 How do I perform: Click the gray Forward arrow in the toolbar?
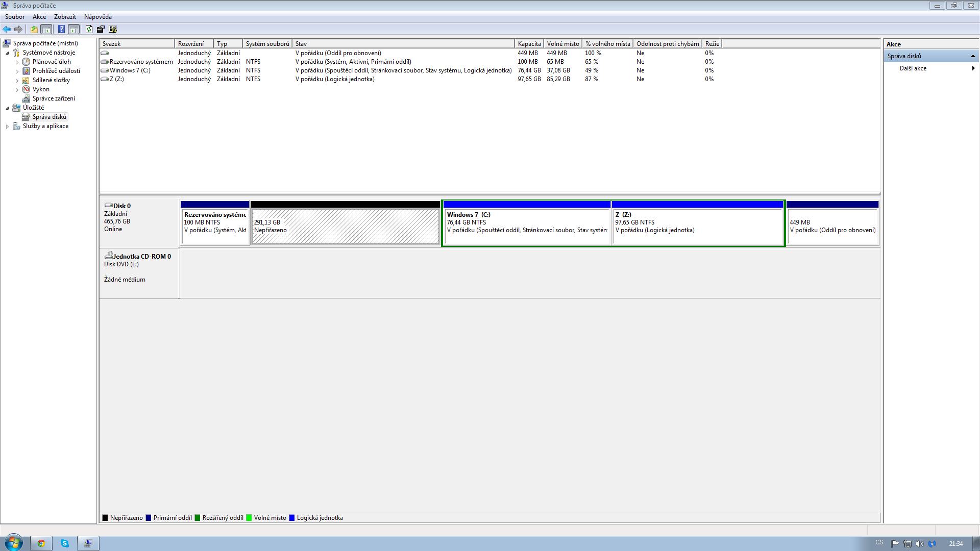[18, 29]
